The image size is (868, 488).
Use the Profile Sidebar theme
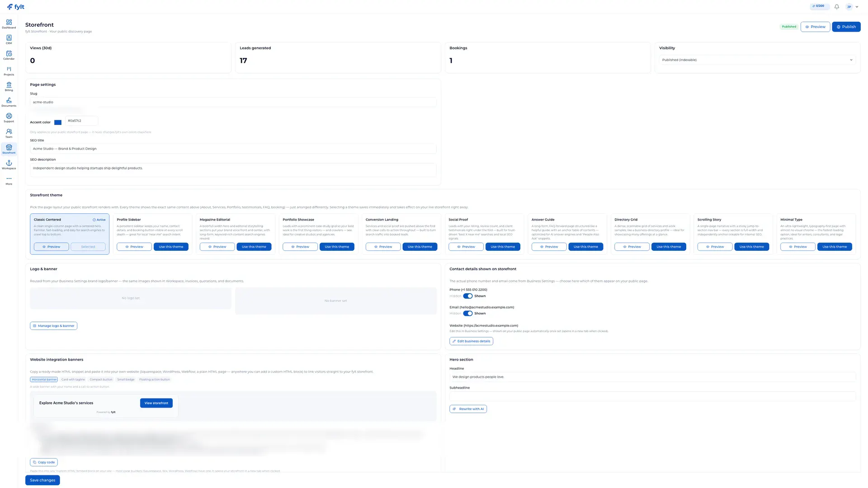tap(171, 247)
